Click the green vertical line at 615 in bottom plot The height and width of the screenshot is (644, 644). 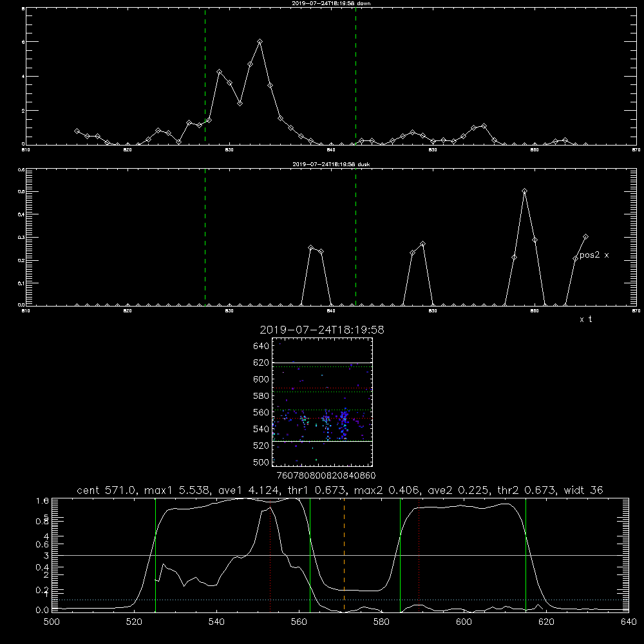526,555
